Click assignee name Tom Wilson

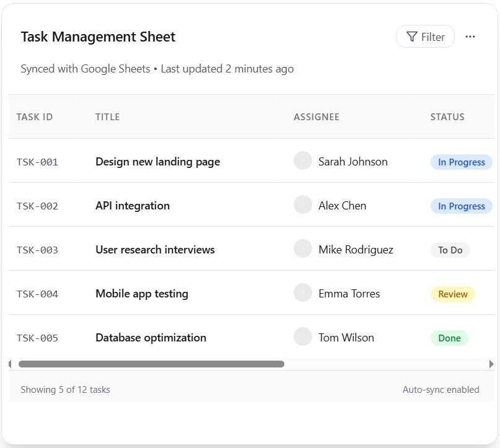346,338
